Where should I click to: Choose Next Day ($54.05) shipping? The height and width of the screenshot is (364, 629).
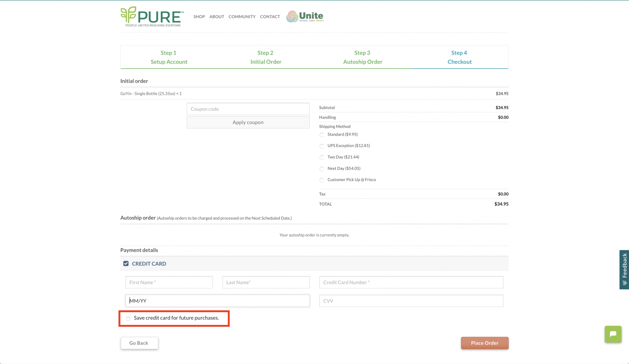click(322, 169)
